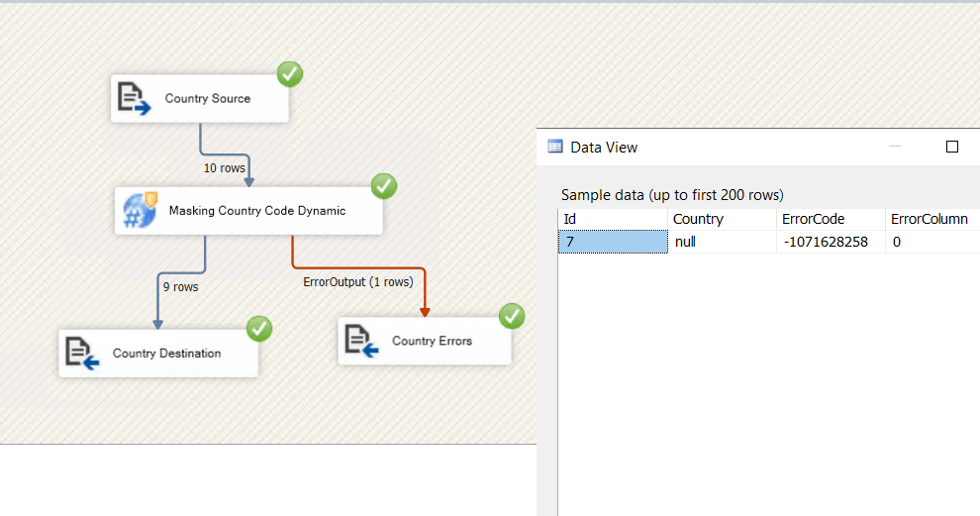Select the Country column header
This screenshot has width=980, height=516.
(721, 219)
